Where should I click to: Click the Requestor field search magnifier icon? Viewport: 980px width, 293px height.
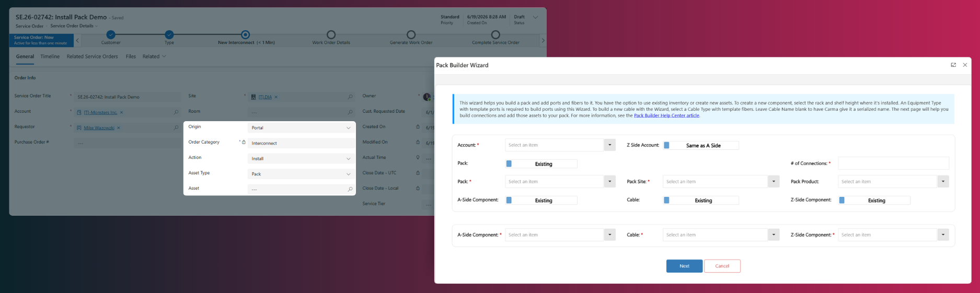[176, 127]
